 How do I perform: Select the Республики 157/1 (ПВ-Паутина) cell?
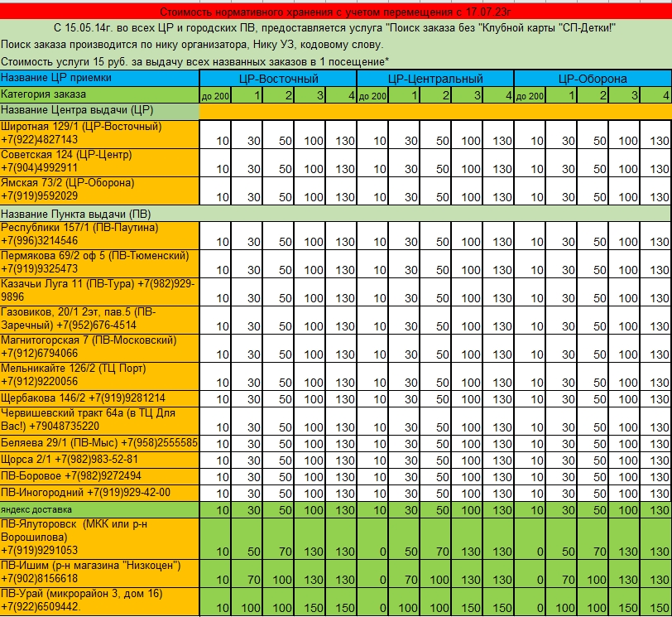pyautogui.click(x=99, y=234)
